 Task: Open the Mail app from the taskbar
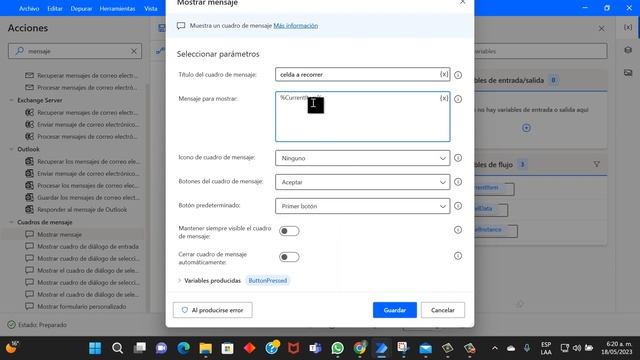click(425, 348)
